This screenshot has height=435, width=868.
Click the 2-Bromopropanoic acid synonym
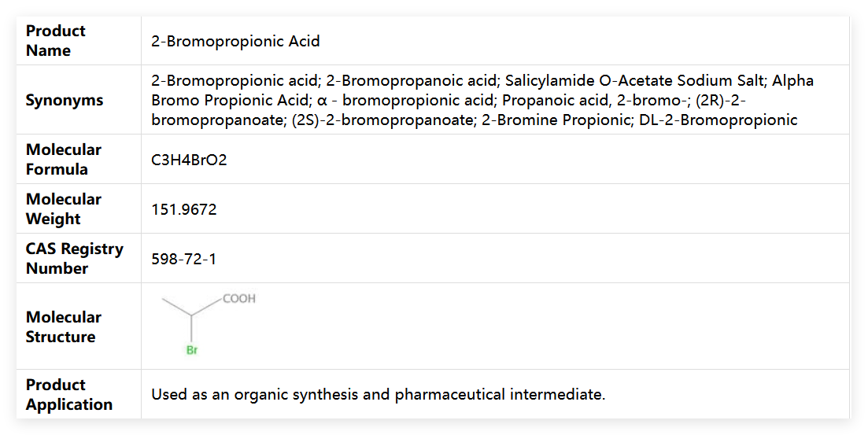412,80
